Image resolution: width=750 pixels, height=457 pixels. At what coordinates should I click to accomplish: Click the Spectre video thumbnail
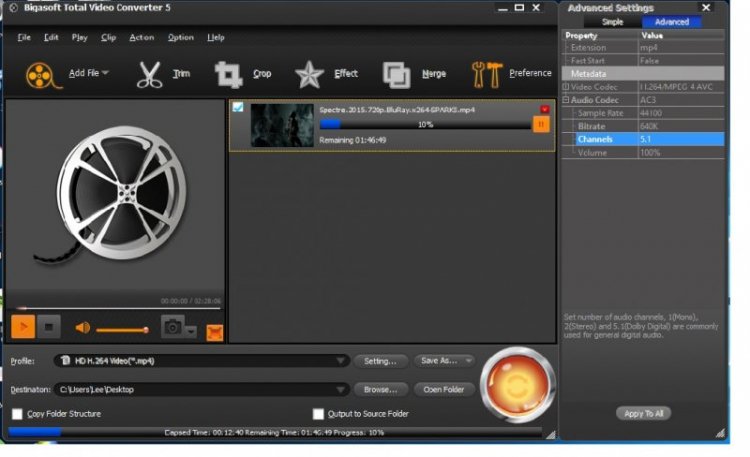click(282, 125)
